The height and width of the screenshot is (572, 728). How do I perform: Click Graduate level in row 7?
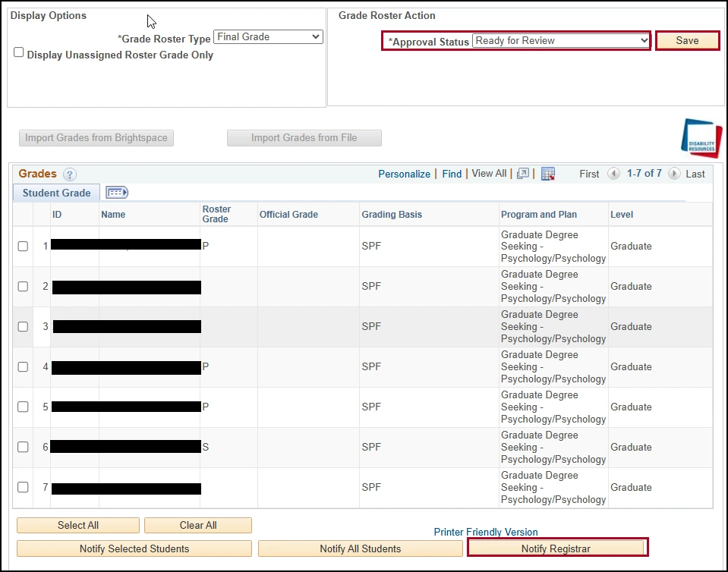point(631,488)
